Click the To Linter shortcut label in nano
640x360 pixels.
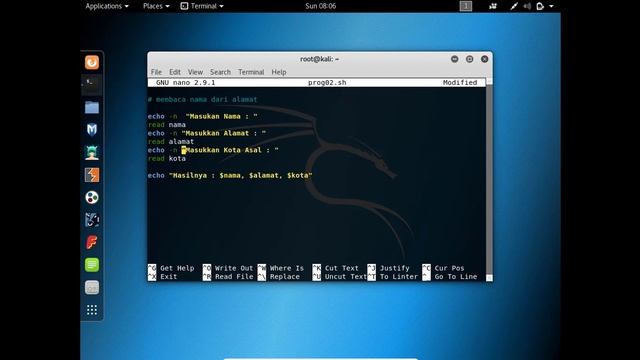click(399, 277)
